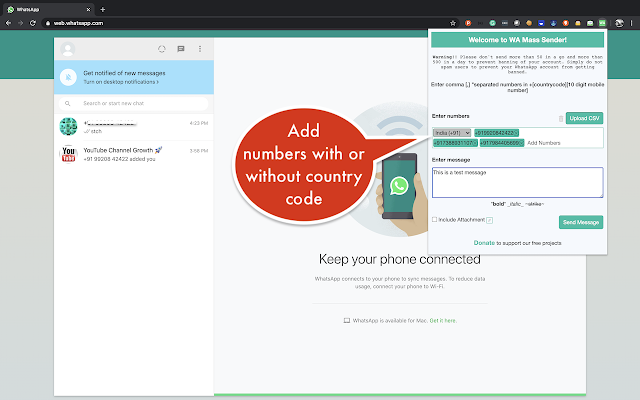The width and height of the screenshot is (640, 400).
Task: Open the WhatsApp status circle icon
Action: click(162, 49)
